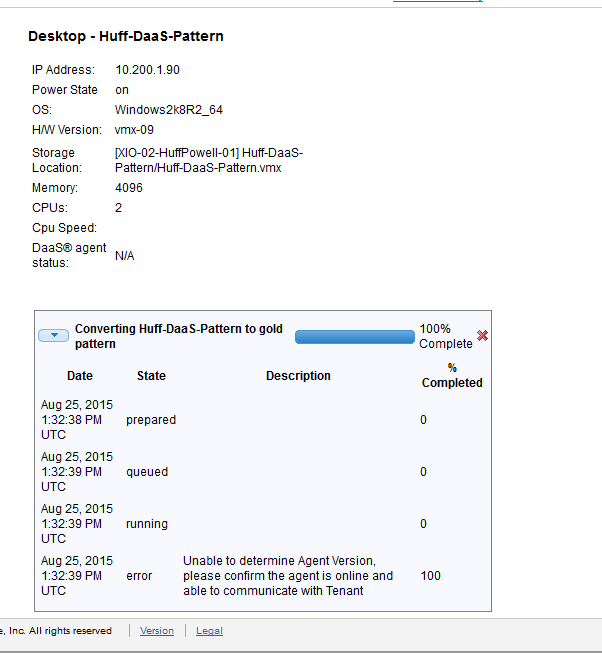Viewport: 602px width, 653px height.
Task: Click the prepared state row
Action: pyautogui.click(x=151, y=420)
